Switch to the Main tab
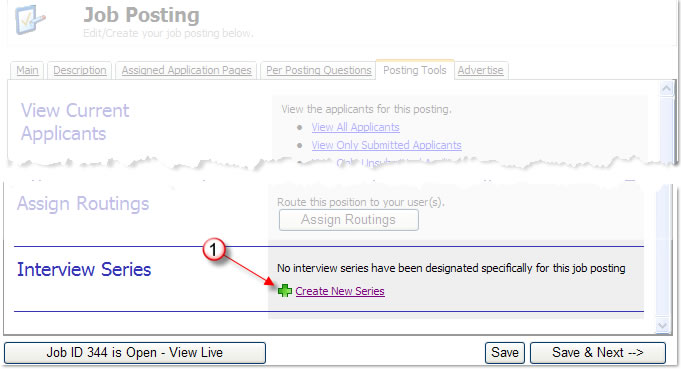The image size is (681, 369). [x=27, y=70]
